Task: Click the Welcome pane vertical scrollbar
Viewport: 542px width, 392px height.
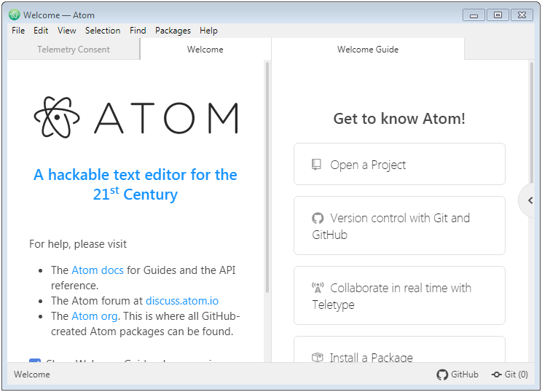Action: click(x=267, y=177)
